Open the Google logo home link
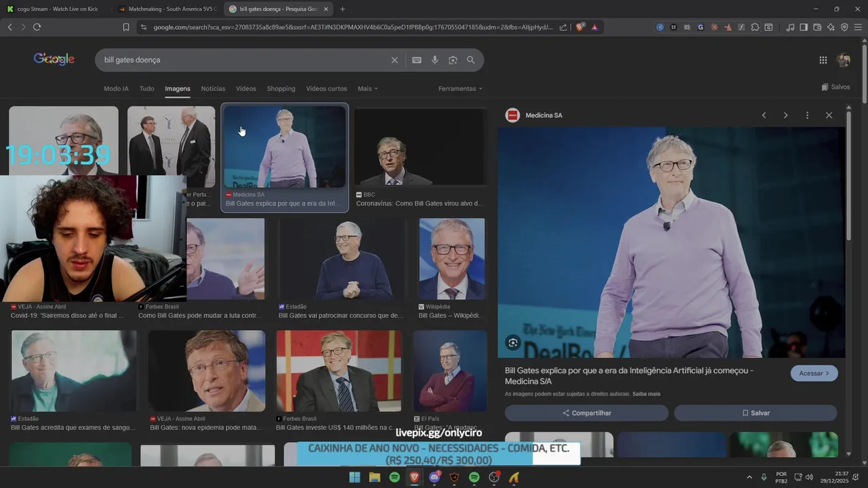Viewport: 868px width, 488px height. point(54,59)
